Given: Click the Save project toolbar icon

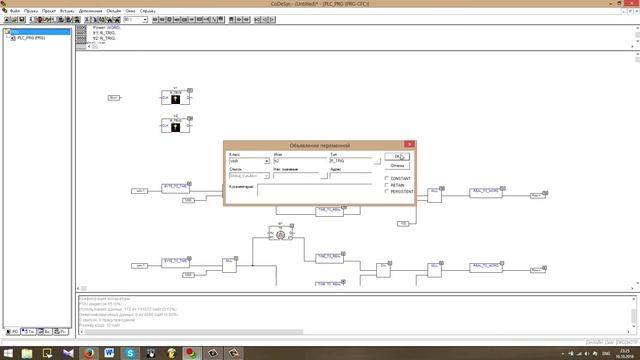Looking at the screenshot, I should (x=22, y=20).
